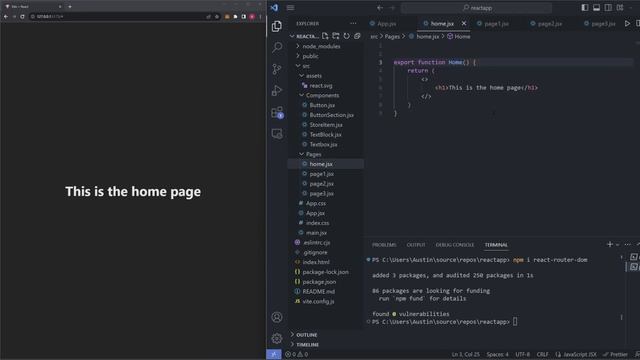
Task: Collapse all folders in Explorer
Action: point(357,36)
